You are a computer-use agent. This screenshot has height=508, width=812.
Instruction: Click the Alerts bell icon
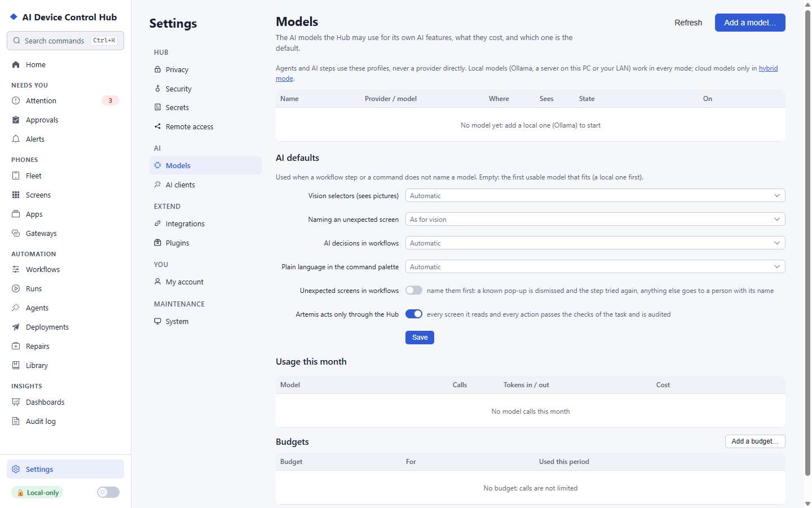click(x=16, y=139)
